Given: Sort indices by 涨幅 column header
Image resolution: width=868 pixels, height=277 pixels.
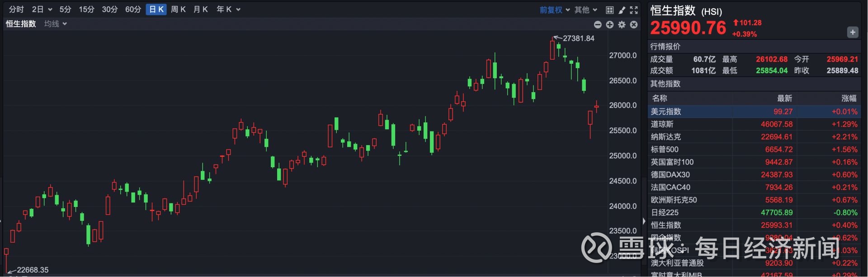Looking at the screenshot, I should (x=849, y=98).
